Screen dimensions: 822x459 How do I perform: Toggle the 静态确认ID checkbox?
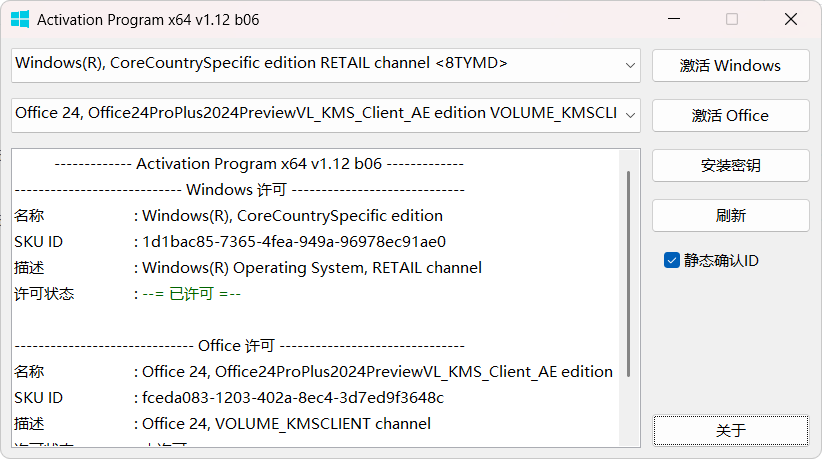(x=672, y=260)
